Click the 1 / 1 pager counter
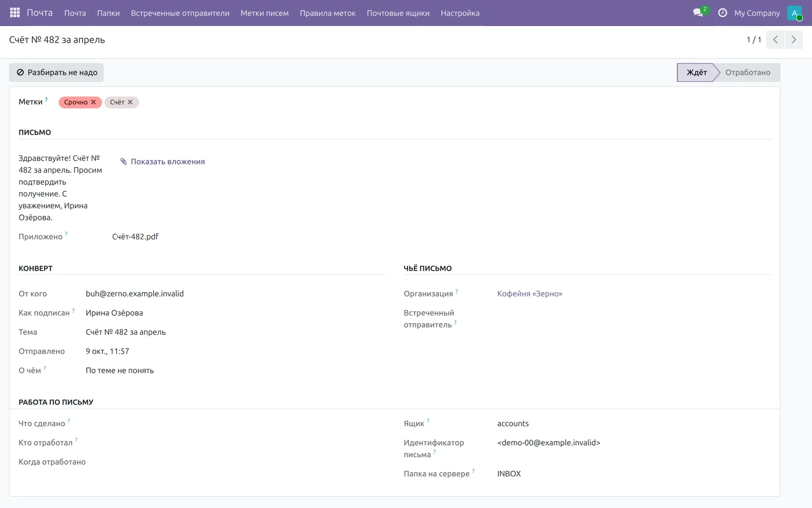Viewport: 812px width, 508px height. pyautogui.click(x=754, y=40)
